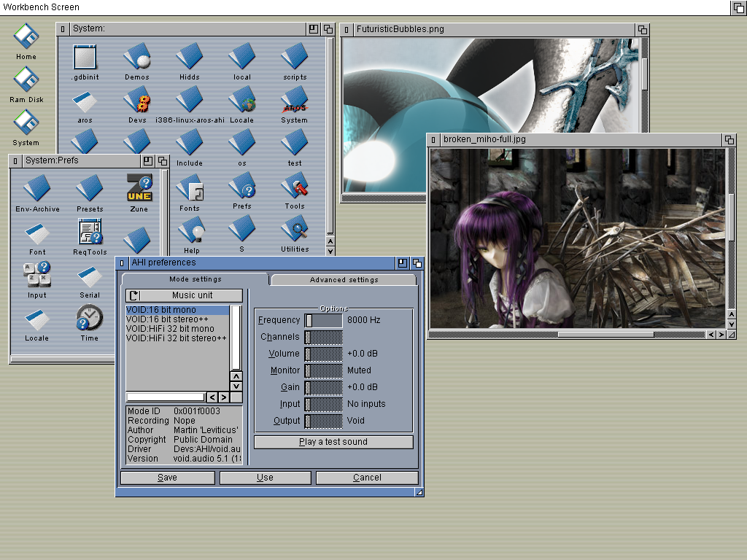Open the Locale drawer in System window

click(x=242, y=100)
